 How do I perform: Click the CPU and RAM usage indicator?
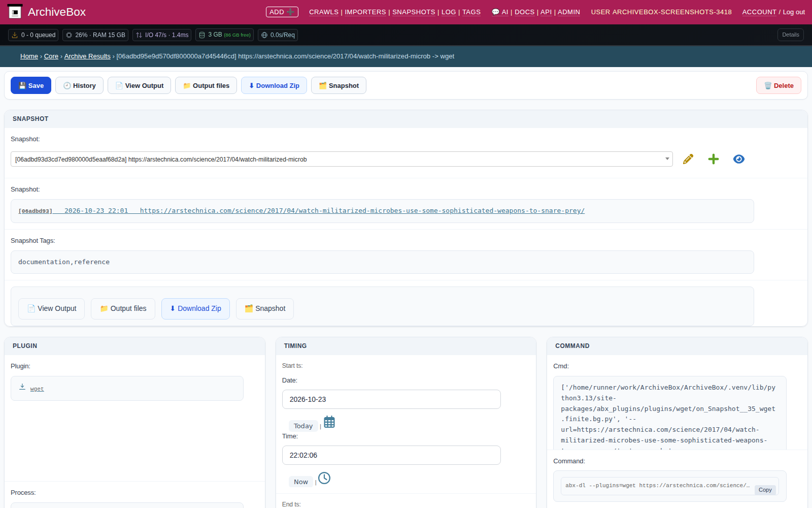pyautogui.click(x=95, y=35)
